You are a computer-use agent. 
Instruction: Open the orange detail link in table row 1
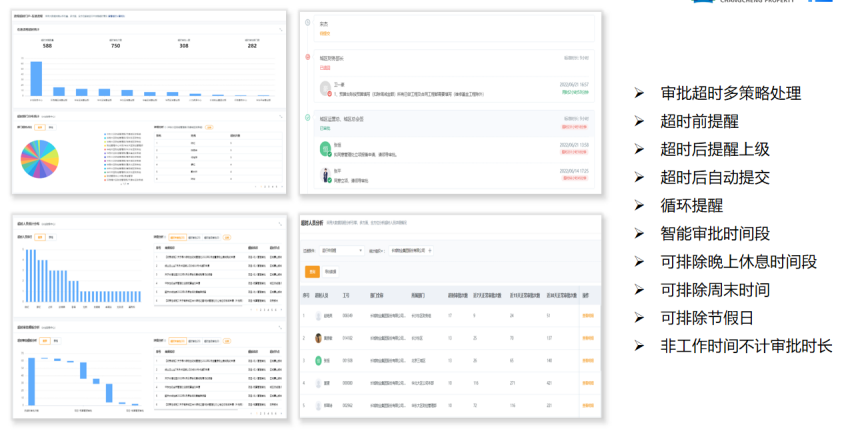(588, 316)
